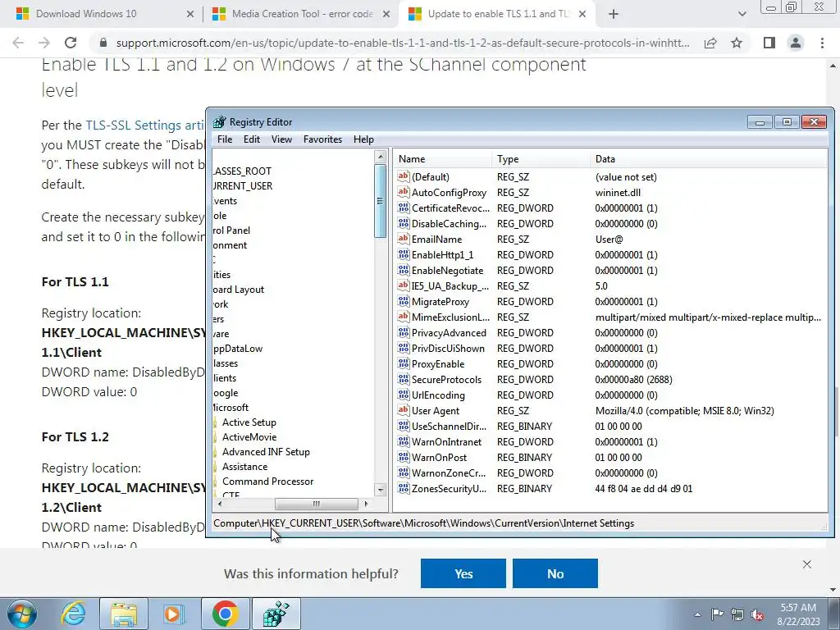Click the wininet.dll data cell
840x630 pixels.
(x=618, y=192)
